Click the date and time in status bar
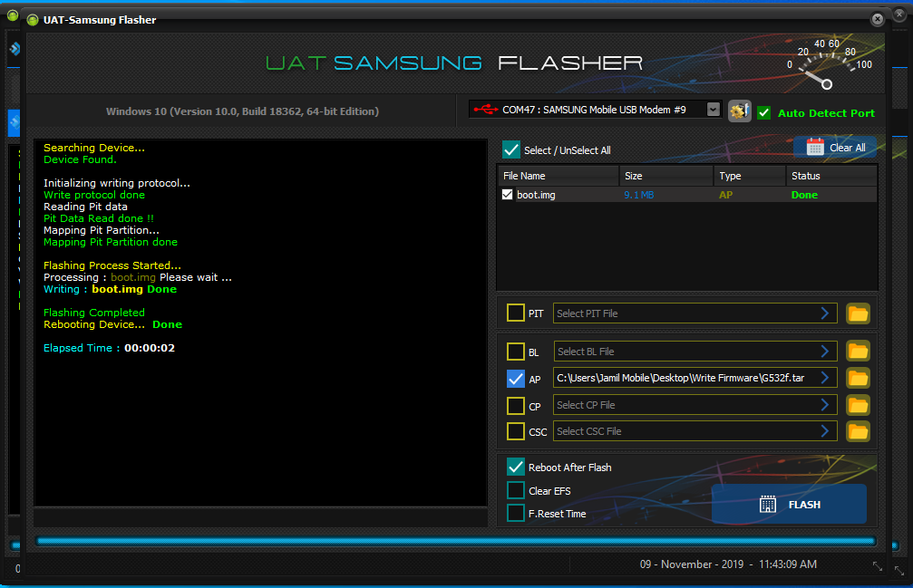Screen dimensions: 913x588 pyautogui.click(x=728, y=564)
